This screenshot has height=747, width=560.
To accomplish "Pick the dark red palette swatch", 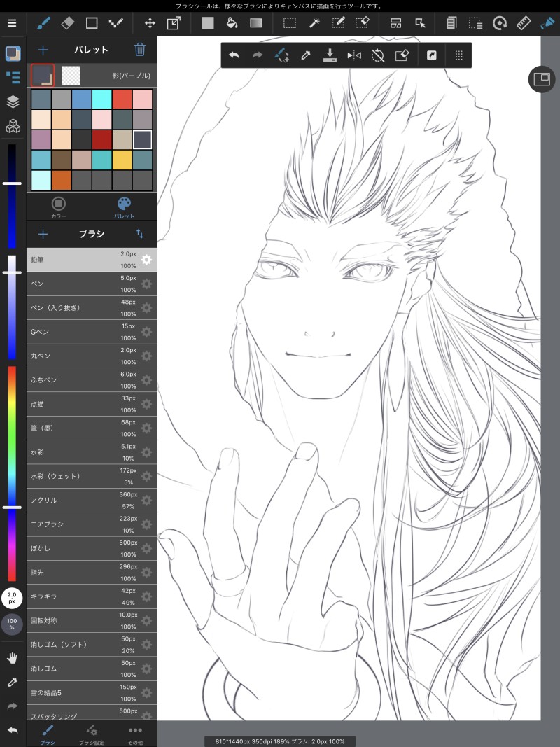I will click(101, 139).
